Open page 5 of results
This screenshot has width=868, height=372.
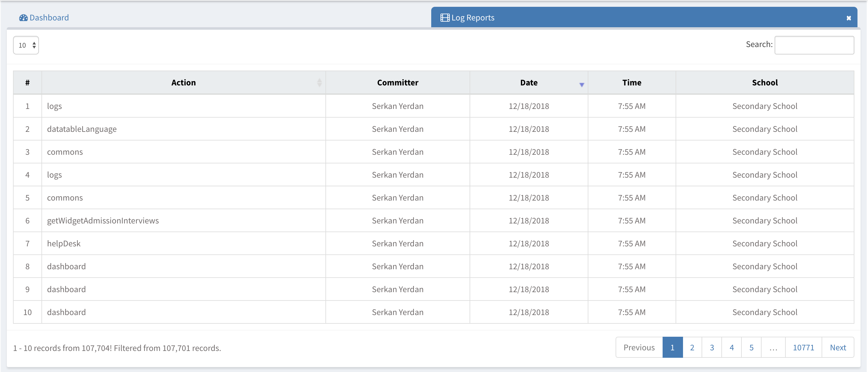tap(751, 347)
